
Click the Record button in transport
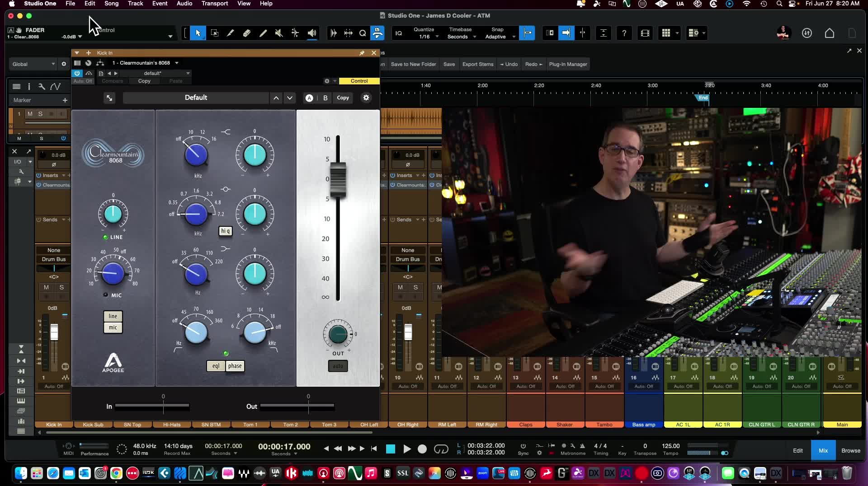point(422,449)
